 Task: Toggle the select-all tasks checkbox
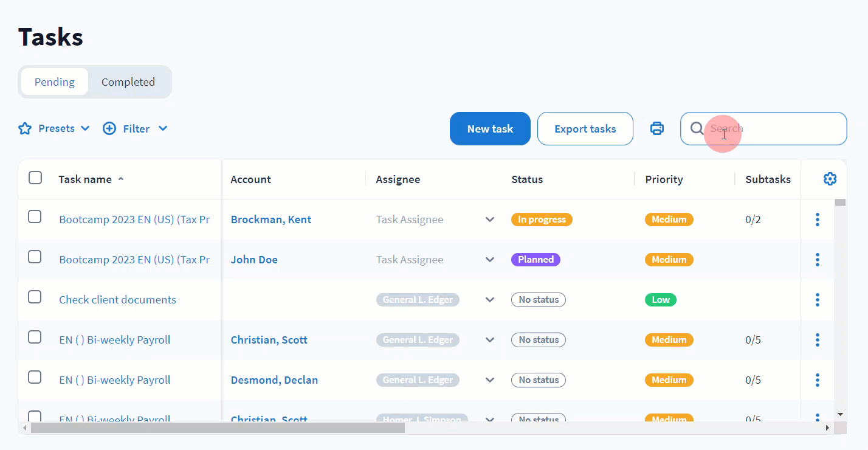coord(35,178)
